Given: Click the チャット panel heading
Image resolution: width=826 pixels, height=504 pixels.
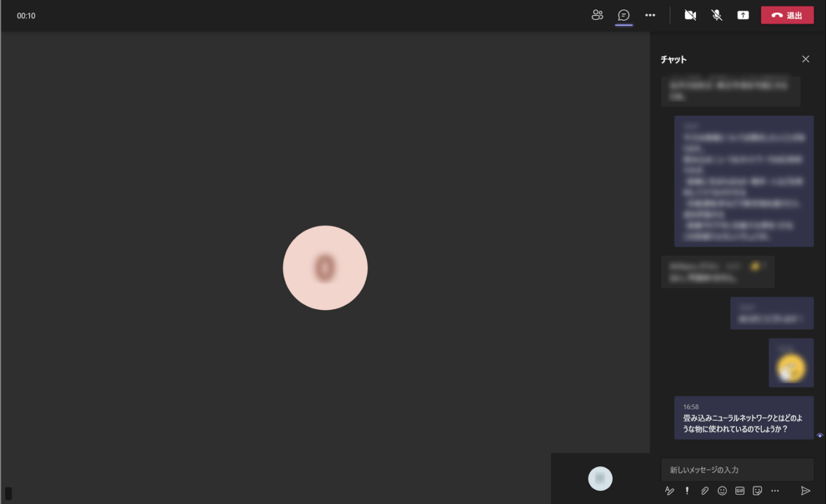Looking at the screenshot, I should [673, 59].
